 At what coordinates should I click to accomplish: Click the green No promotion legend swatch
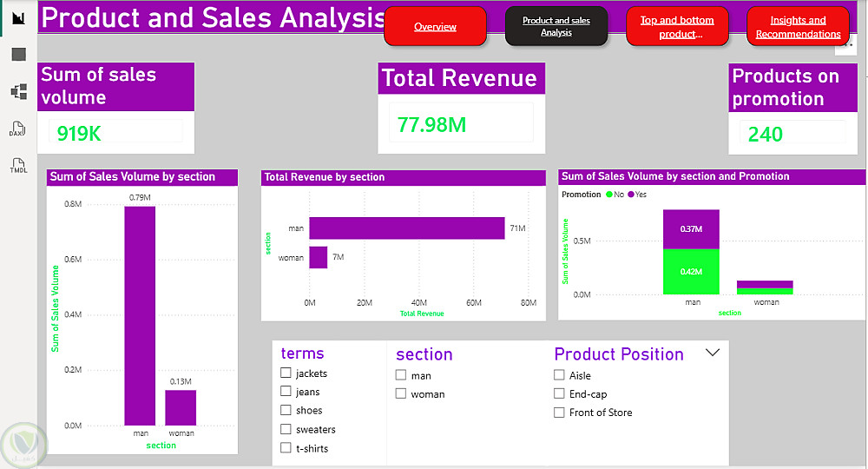[x=609, y=195]
